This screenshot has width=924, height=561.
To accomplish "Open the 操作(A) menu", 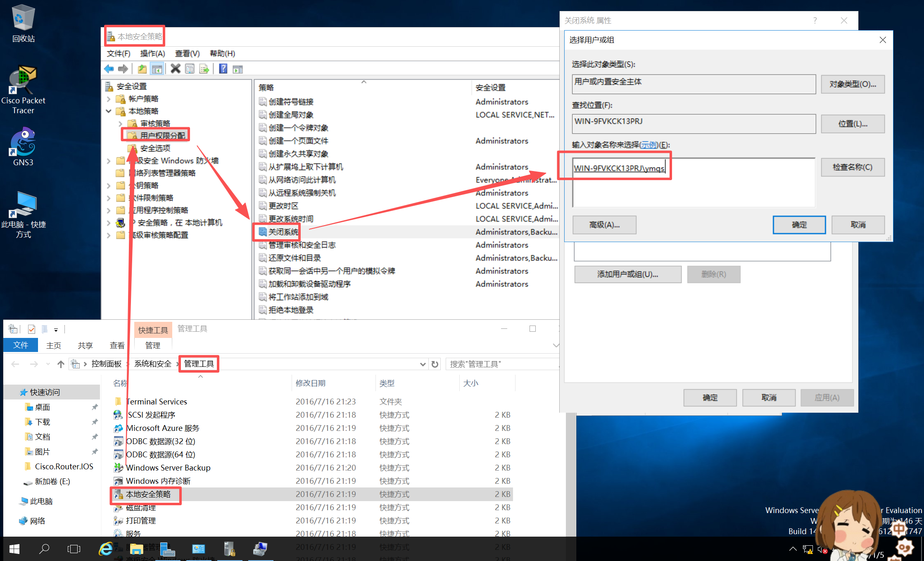I will pyautogui.click(x=152, y=53).
